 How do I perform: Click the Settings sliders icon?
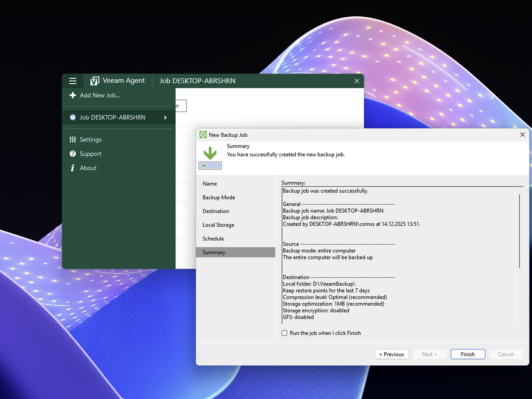pos(73,139)
